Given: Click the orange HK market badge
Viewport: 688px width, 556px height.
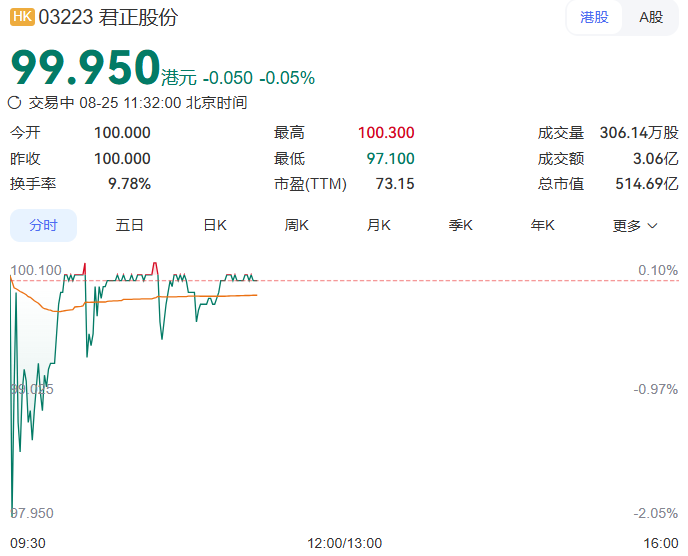Looking at the screenshot, I should pyautogui.click(x=22, y=17).
